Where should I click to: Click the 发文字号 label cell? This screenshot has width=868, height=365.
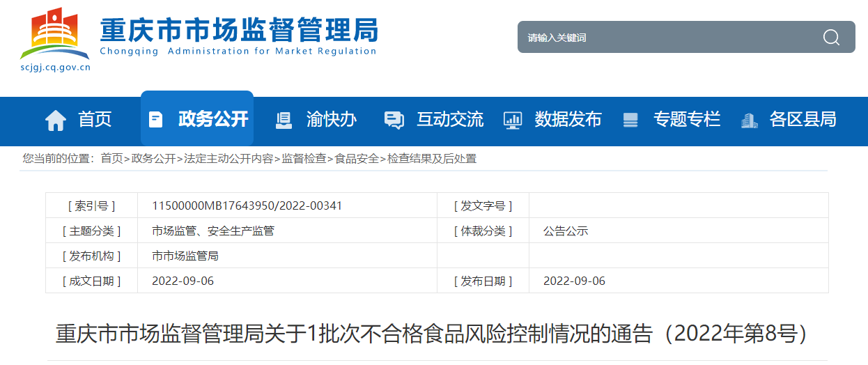pos(483,205)
